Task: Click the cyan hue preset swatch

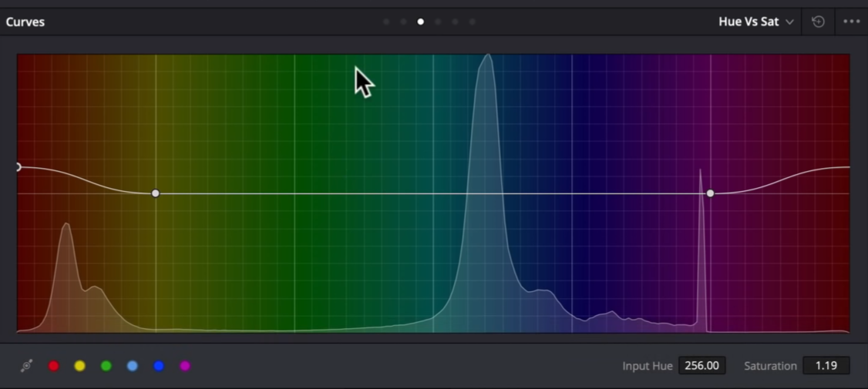Action: click(133, 366)
